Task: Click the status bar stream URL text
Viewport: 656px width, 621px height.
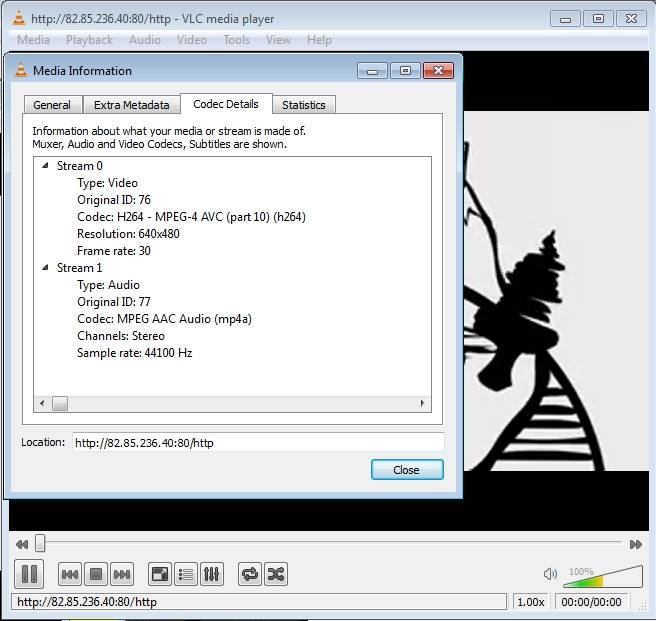Action: (87, 602)
